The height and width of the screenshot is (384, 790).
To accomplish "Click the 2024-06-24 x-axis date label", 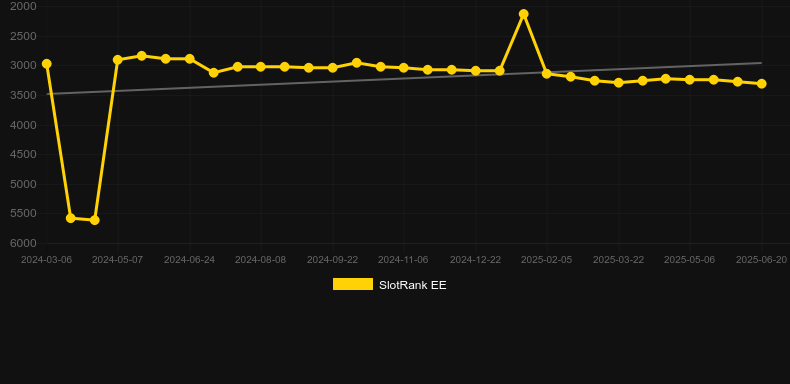I will [189, 260].
